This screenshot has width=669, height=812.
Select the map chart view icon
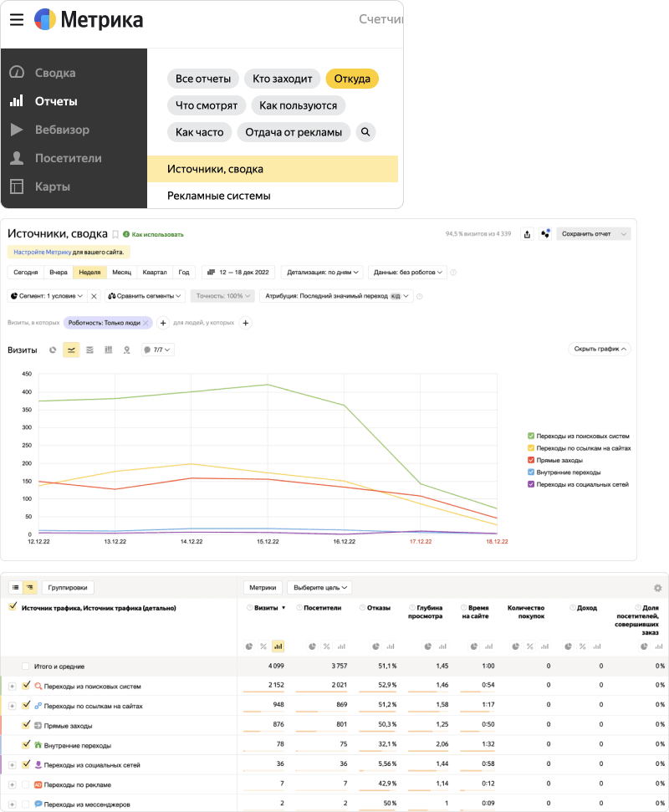coord(127,350)
